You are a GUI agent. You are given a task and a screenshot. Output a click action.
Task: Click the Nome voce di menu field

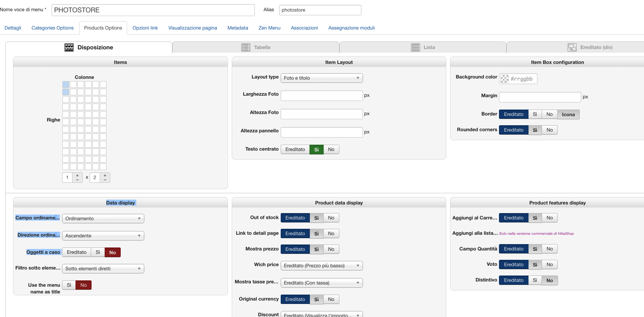153,10
